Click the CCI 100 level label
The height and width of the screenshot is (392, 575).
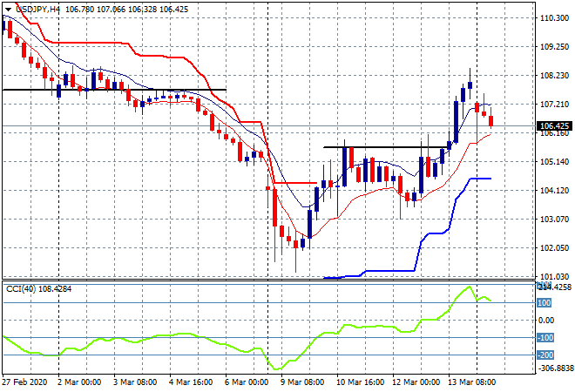click(x=544, y=303)
